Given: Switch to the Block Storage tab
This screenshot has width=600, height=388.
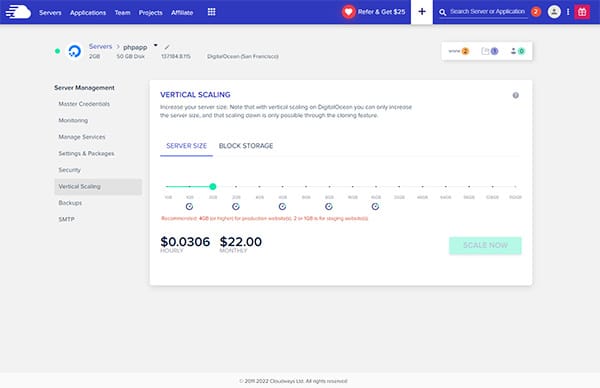Looking at the screenshot, I should pos(246,146).
